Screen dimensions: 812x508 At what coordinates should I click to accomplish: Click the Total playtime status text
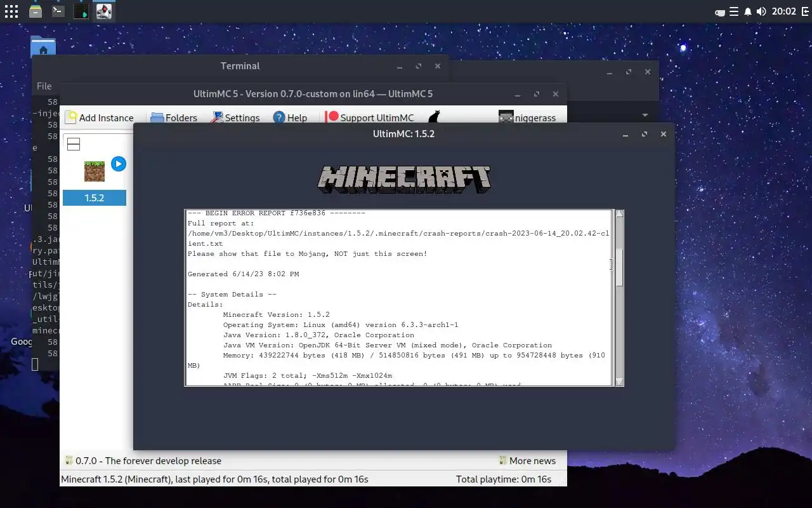coord(504,479)
